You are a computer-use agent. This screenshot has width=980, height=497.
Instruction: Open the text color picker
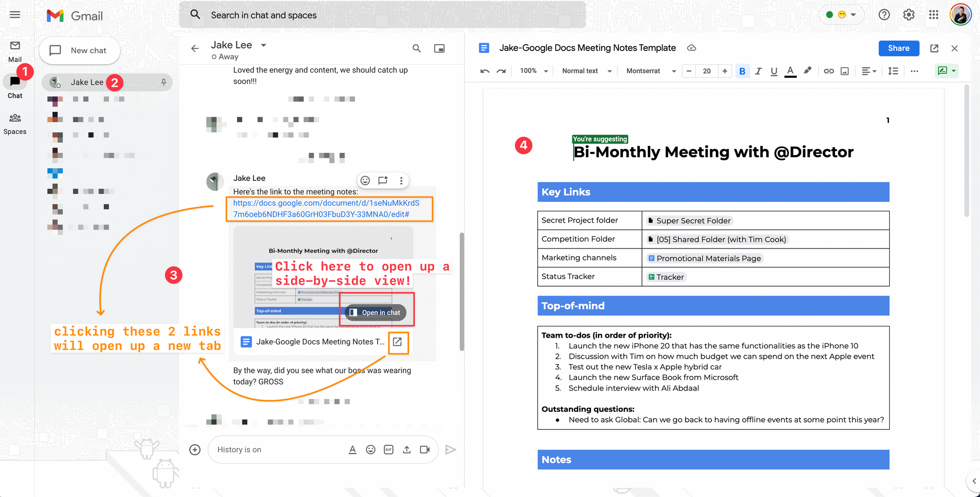coord(790,71)
